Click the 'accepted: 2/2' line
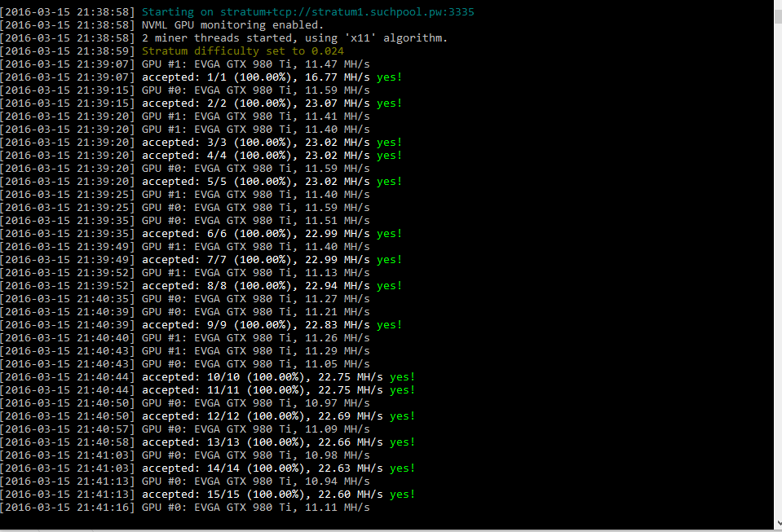The width and height of the screenshot is (782, 532). pos(201,103)
